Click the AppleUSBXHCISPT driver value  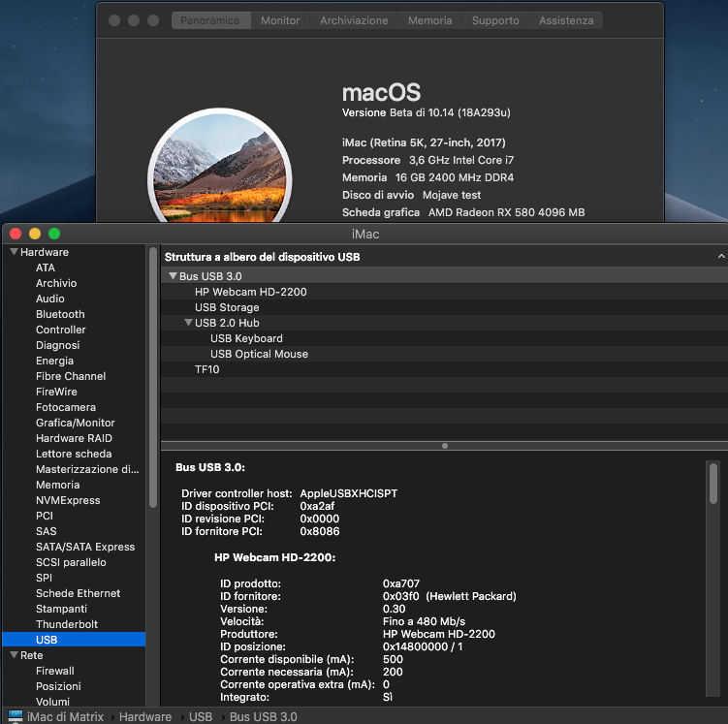[x=349, y=493]
